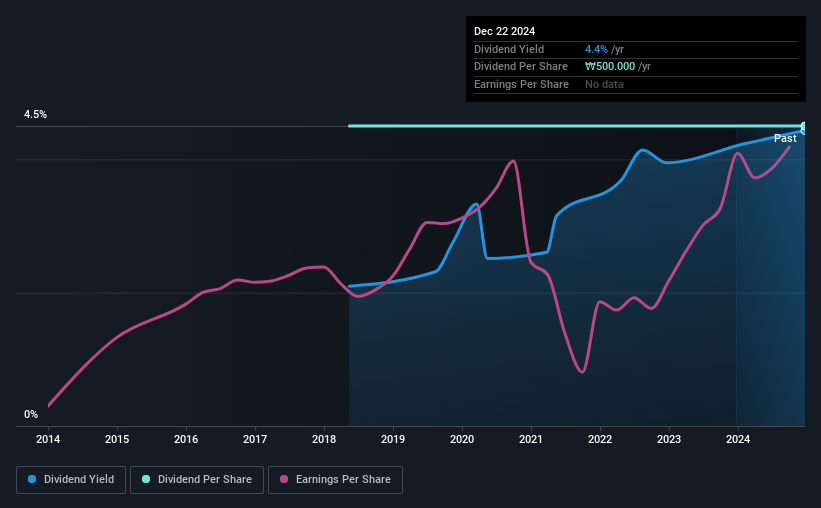Click the data point marker at chart end
The image size is (821, 508).
click(804, 128)
